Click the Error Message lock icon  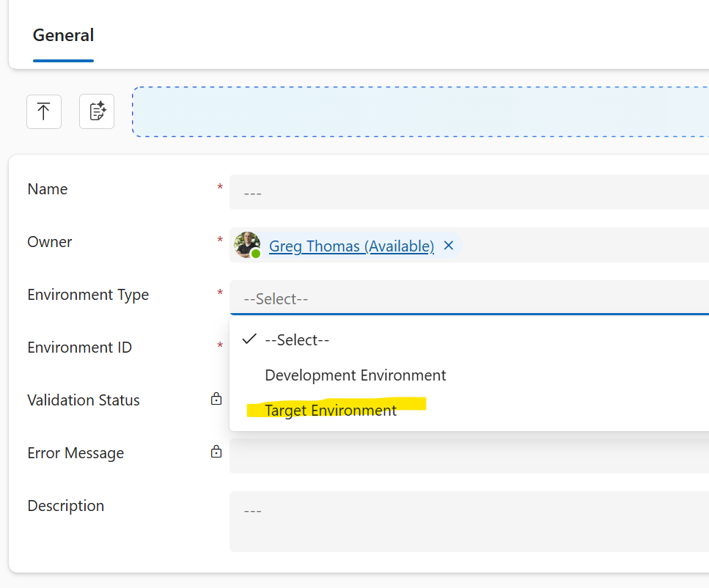216,452
